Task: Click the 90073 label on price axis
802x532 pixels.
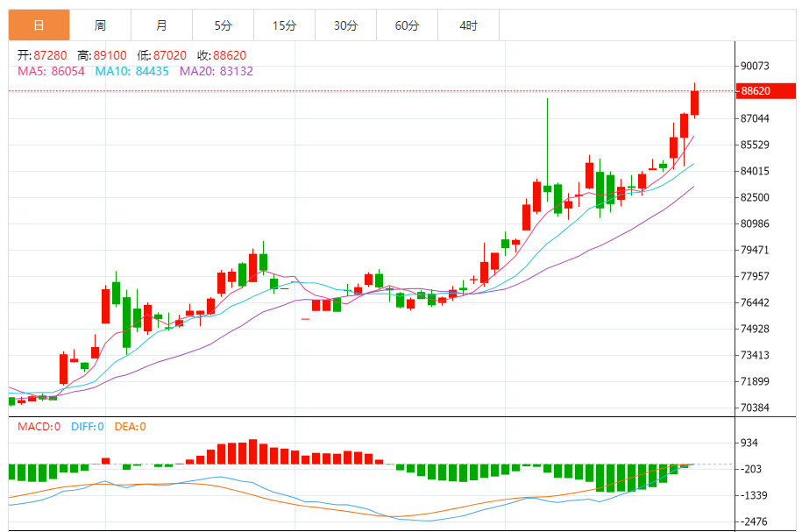Action: click(x=755, y=66)
